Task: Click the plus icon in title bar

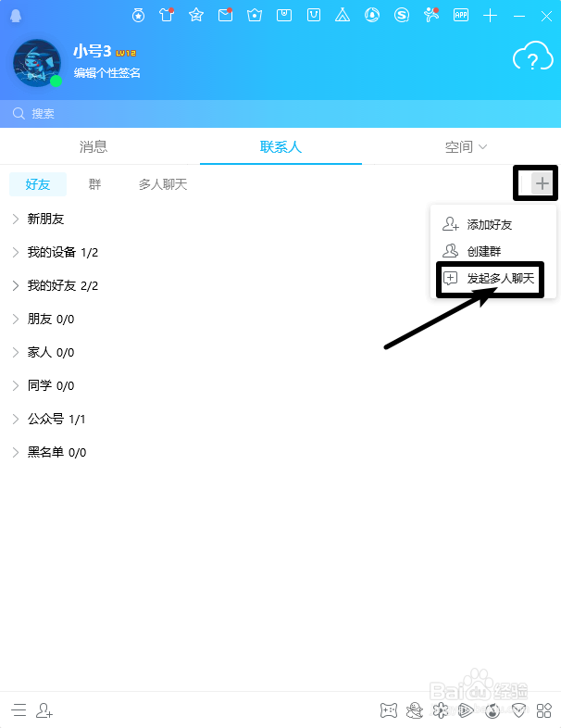Action: click(490, 16)
